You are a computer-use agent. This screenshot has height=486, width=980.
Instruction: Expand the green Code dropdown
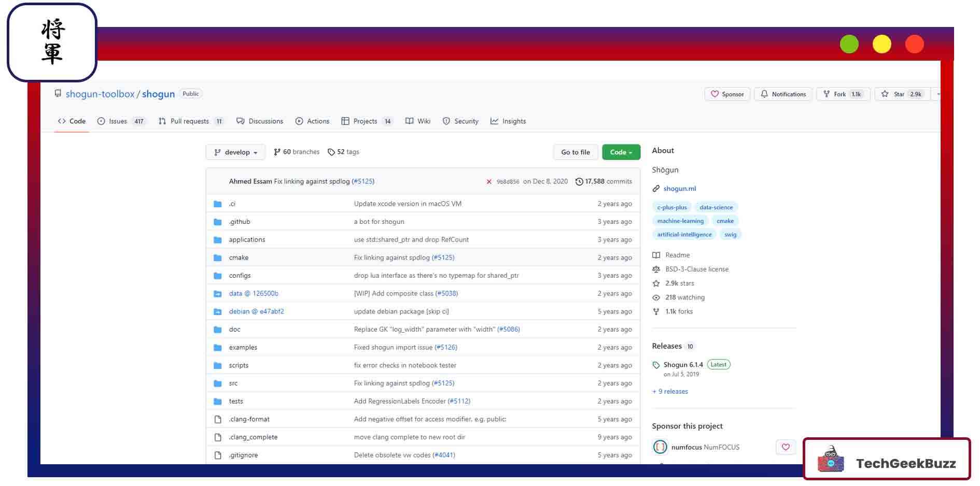click(x=621, y=152)
